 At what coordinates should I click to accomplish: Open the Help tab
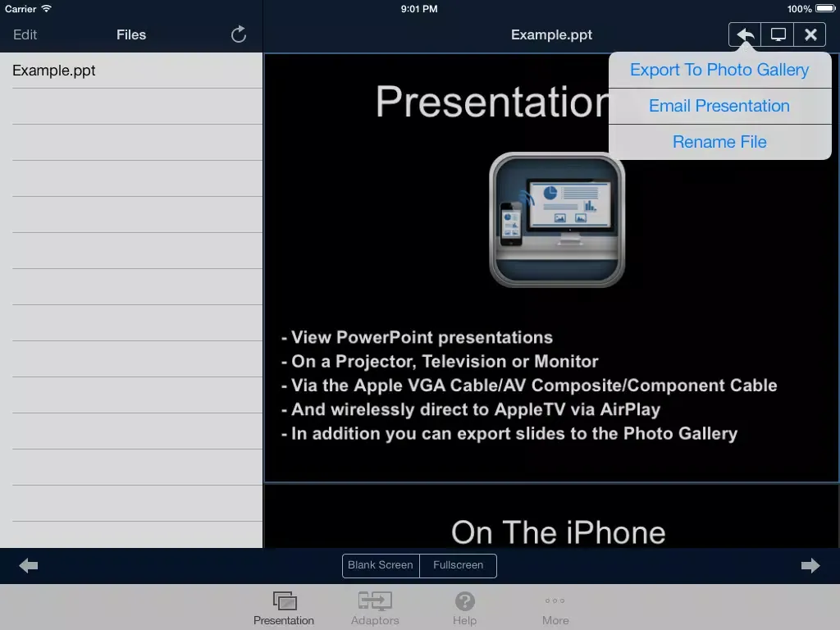464,608
